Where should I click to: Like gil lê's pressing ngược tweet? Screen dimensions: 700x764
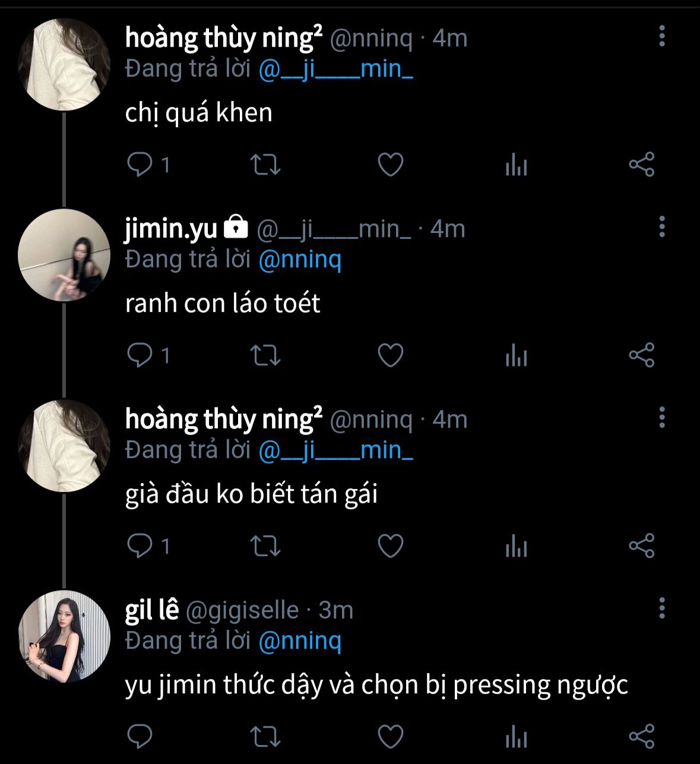pyautogui.click(x=391, y=737)
